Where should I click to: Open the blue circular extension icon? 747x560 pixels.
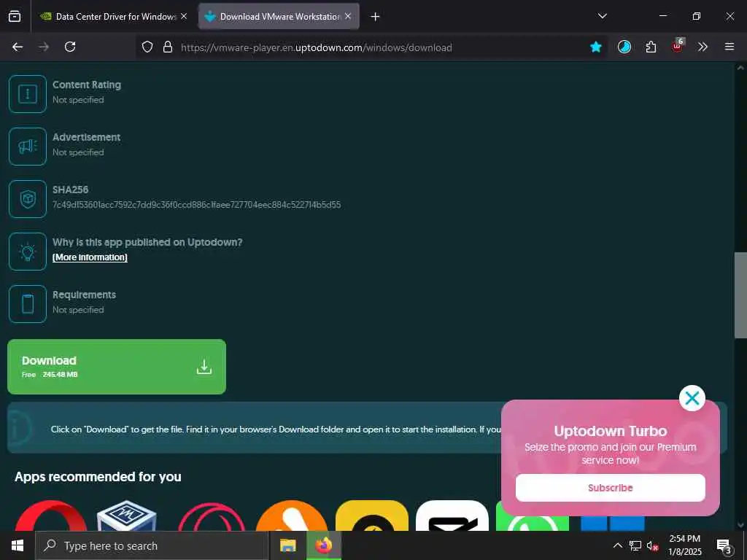click(x=624, y=47)
